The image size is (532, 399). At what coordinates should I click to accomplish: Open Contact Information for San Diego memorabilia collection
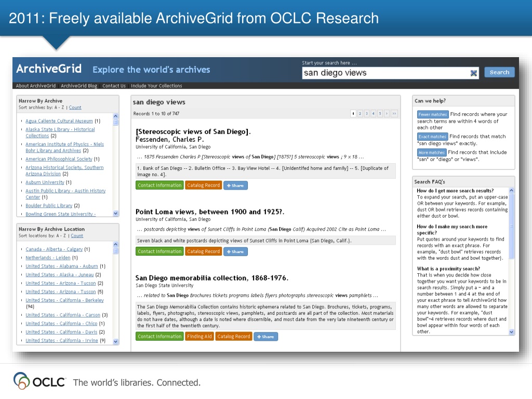tap(160, 337)
